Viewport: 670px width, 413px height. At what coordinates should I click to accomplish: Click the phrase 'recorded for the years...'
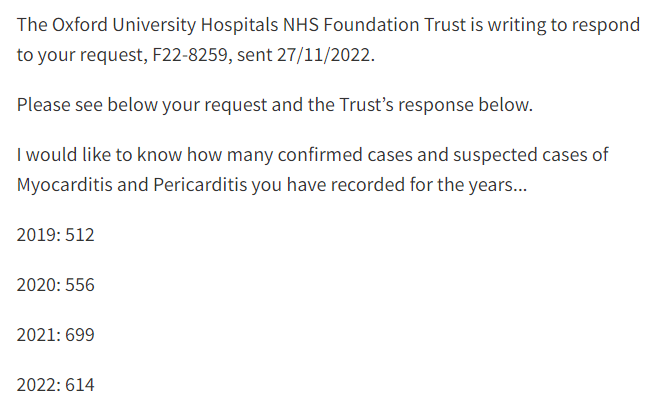(x=429, y=185)
